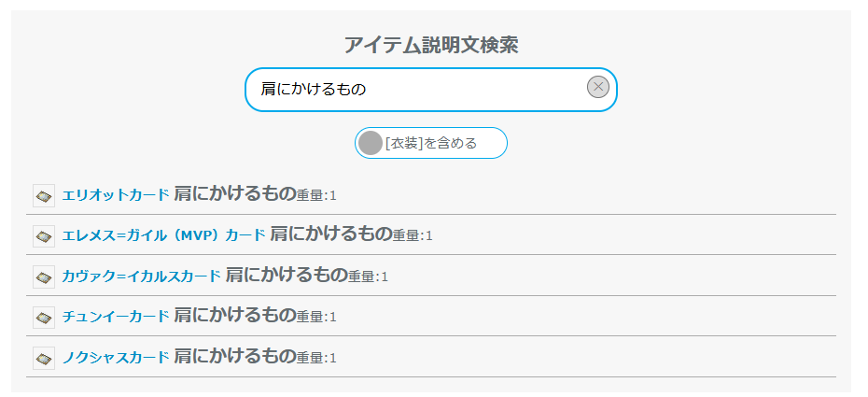Click the アイテム説明文検索 heading
This screenshot has height=397, width=868.
tap(430, 44)
